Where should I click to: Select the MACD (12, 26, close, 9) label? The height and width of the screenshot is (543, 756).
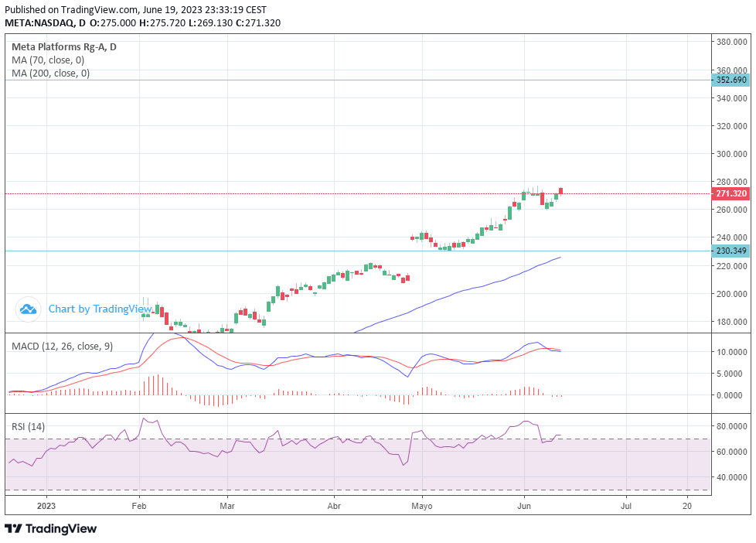pos(62,347)
